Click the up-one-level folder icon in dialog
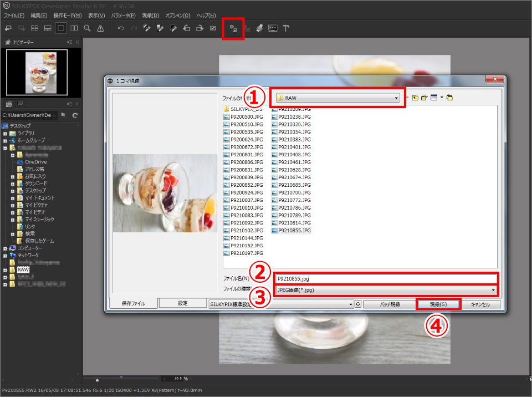This screenshot has width=532, height=397. (415, 98)
